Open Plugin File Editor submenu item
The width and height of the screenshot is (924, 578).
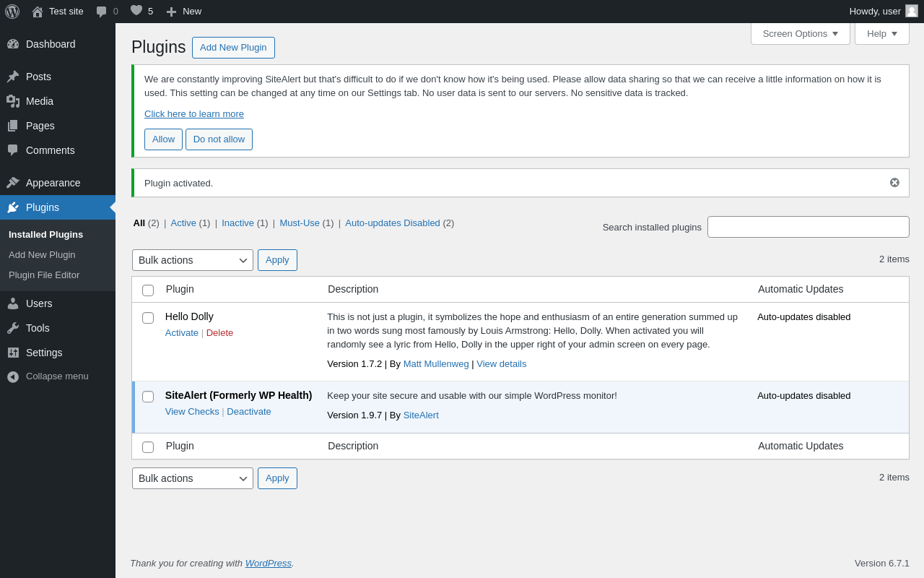[44, 275]
